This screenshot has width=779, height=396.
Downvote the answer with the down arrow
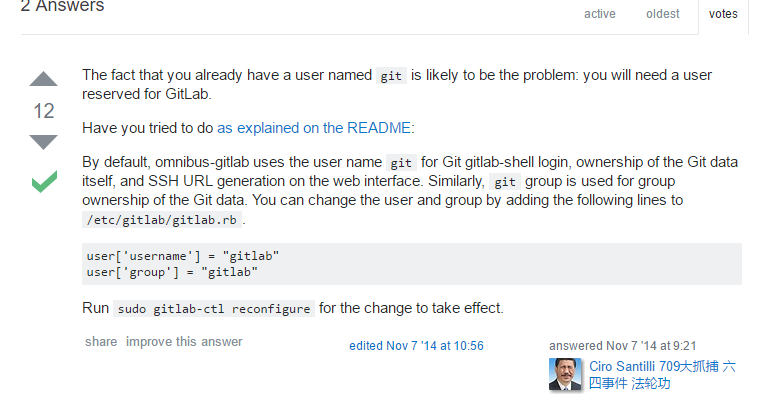[x=44, y=142]
